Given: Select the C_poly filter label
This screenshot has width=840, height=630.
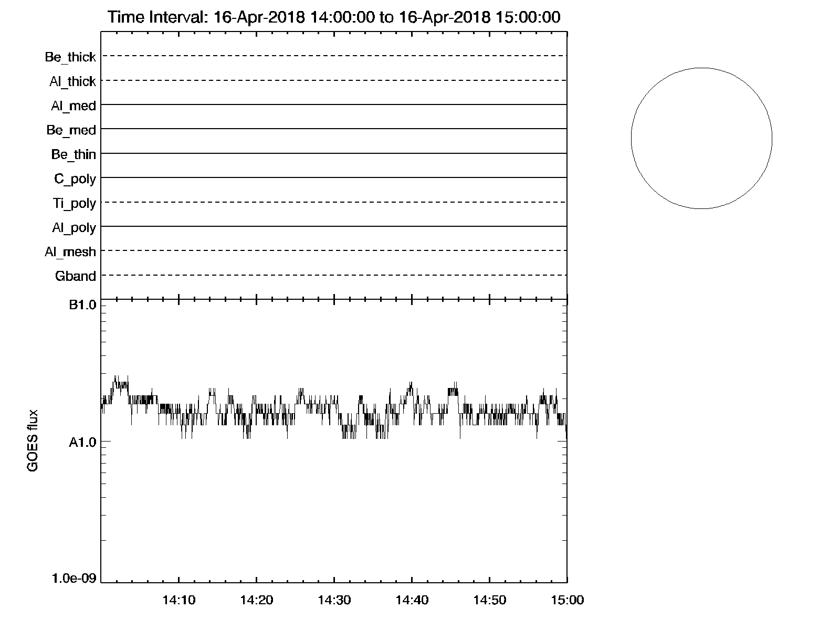Looking at the screenshot, I should pyautogui.click(x=75, y=179).
